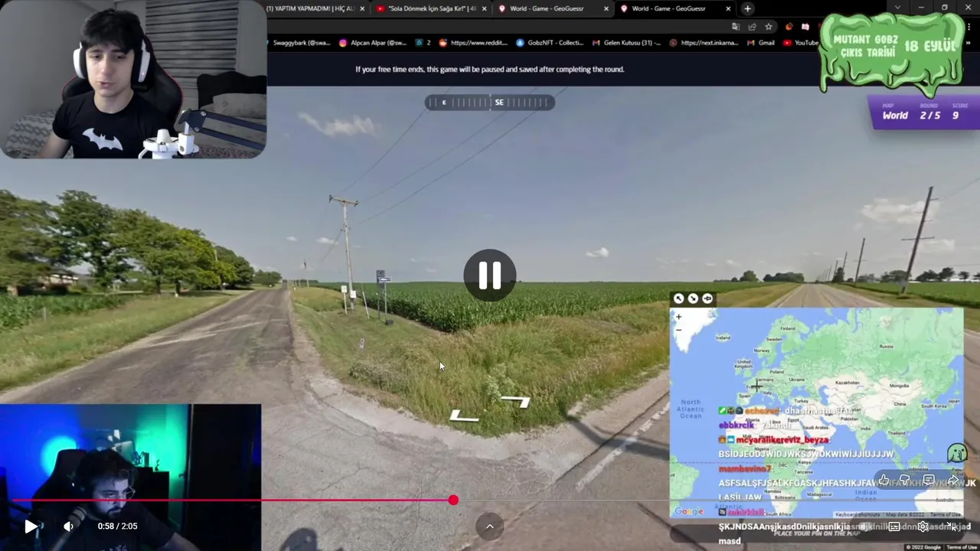This screenshot has height=551, width=980.
Task: Zoom in on the GeoGuessr map
Action: pyautogui.click(x=678, y=317)
